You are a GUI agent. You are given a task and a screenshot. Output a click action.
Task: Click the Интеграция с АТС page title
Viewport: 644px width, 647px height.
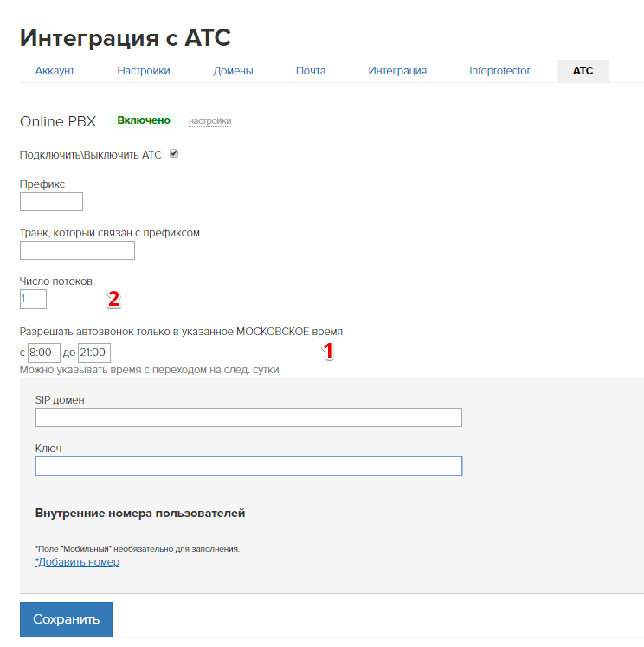coord(126,37)
